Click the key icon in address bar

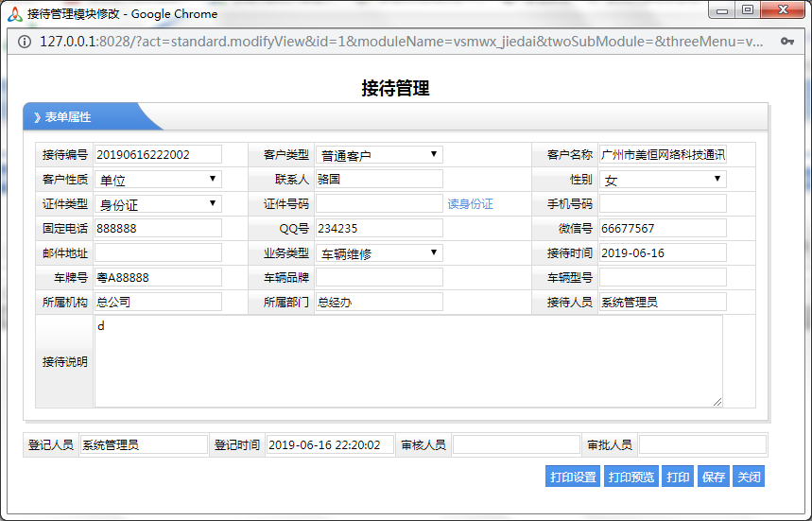(786, 42)
